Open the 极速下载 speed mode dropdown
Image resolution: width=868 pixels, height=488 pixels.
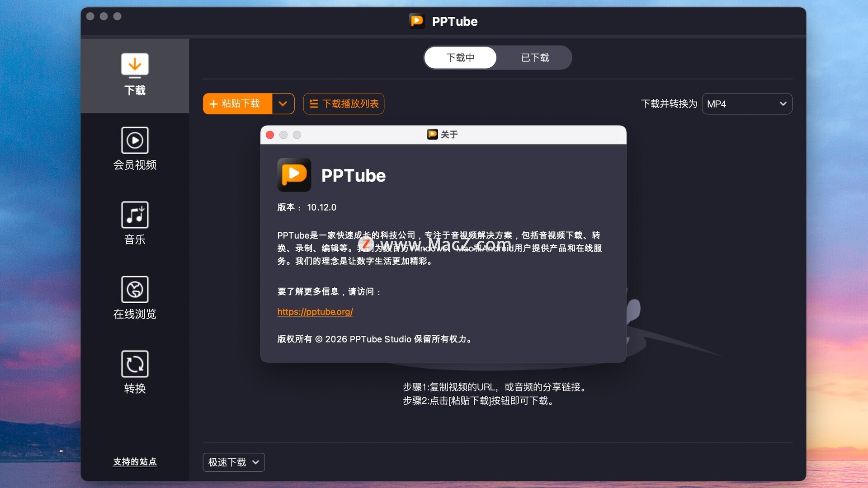pos(233,462)
